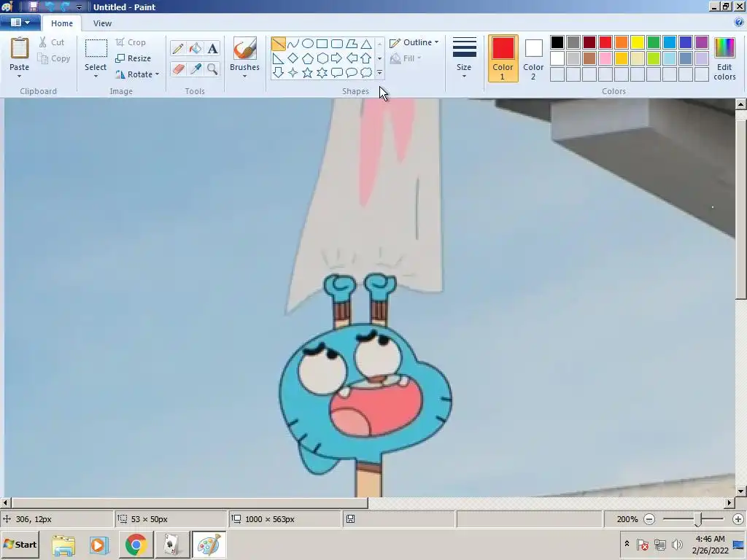Choose the Cloud callout shape
This screenshot has height=560, width=747.
(x=366, y=72)
